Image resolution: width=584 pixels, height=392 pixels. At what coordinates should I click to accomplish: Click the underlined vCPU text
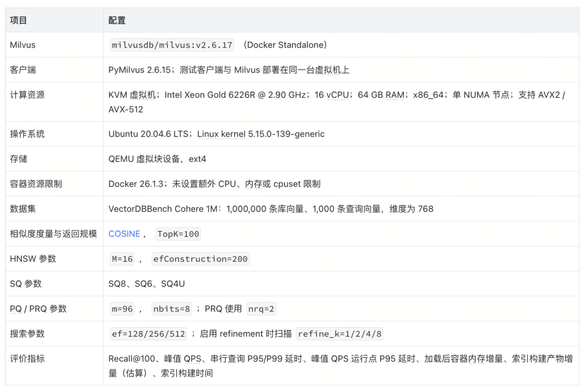point(337,95)
